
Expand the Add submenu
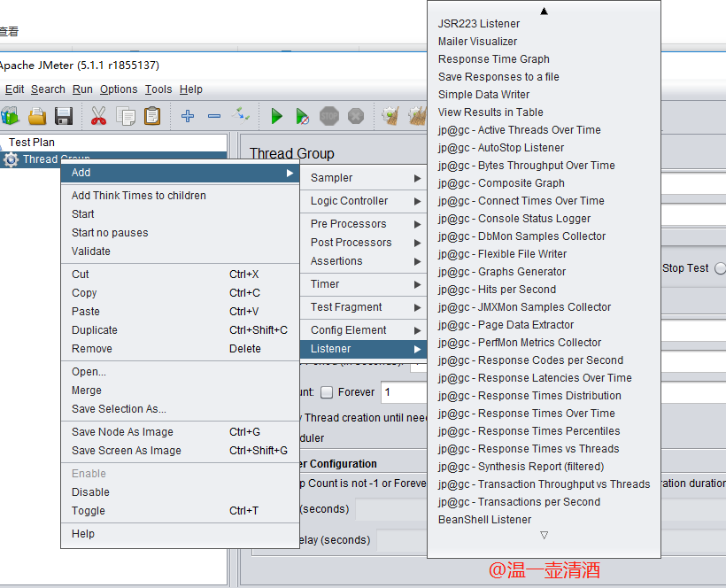tap(180, 173)
